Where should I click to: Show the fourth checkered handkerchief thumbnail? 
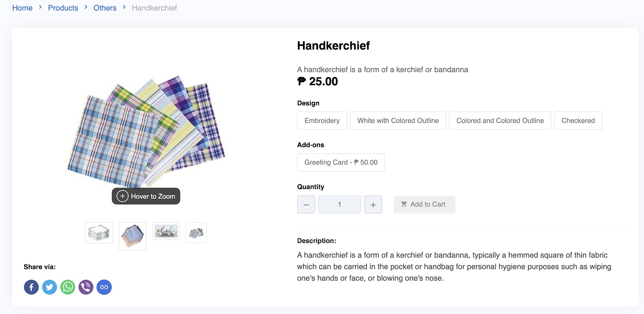click(x=196, y=233)
